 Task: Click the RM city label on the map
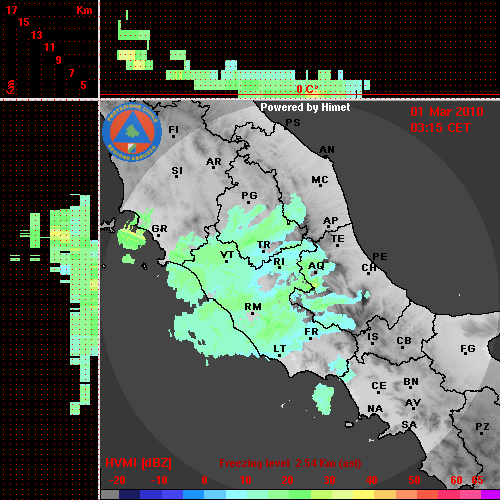(x=253, y=307)
